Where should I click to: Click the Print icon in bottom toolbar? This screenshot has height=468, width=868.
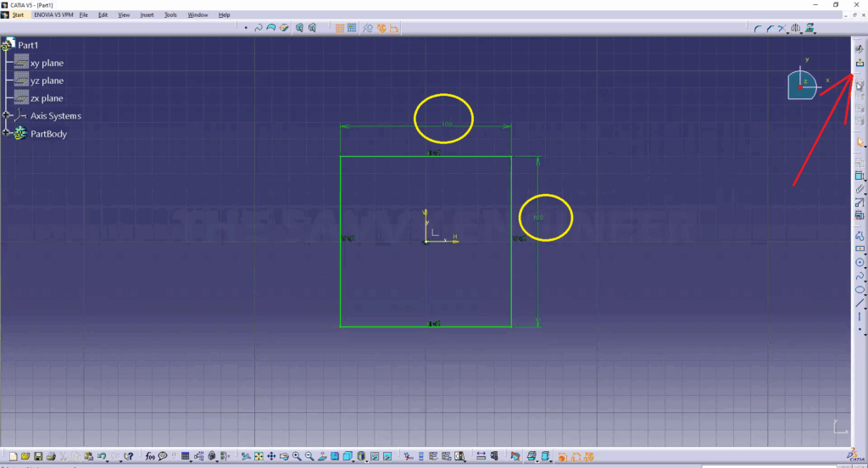coord(50,456)
